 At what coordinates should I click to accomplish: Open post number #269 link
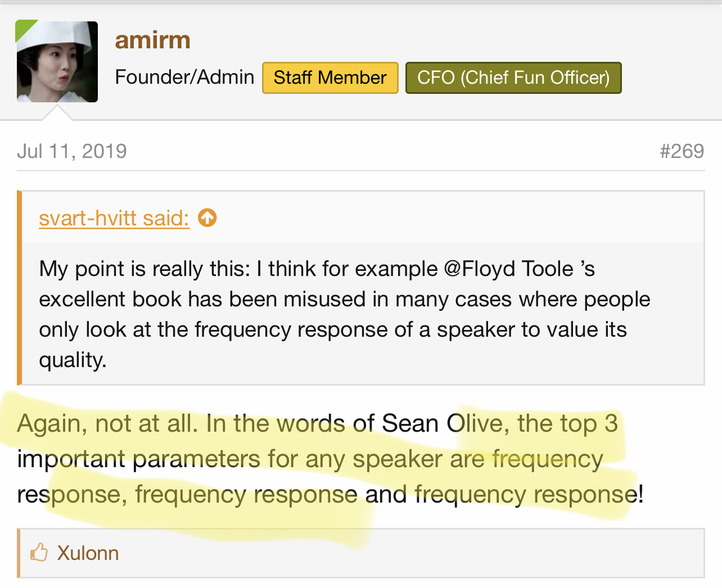(x=682, y=151)
